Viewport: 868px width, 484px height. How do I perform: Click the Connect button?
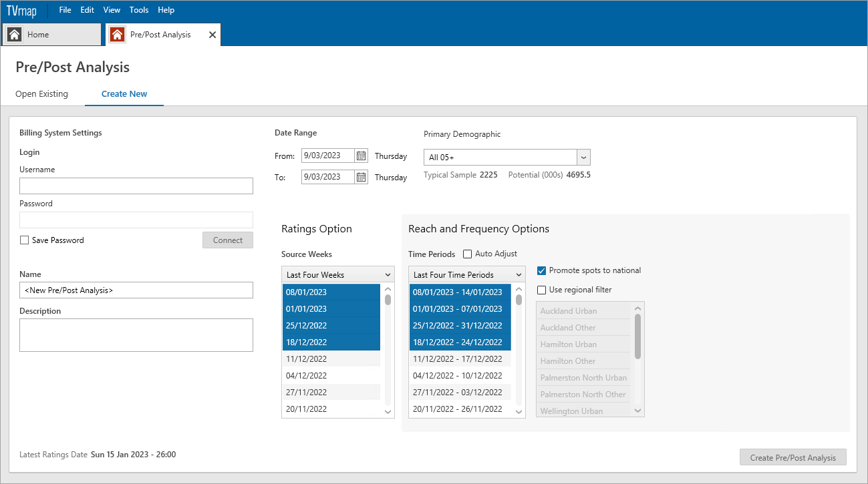(x=228, y=240)
